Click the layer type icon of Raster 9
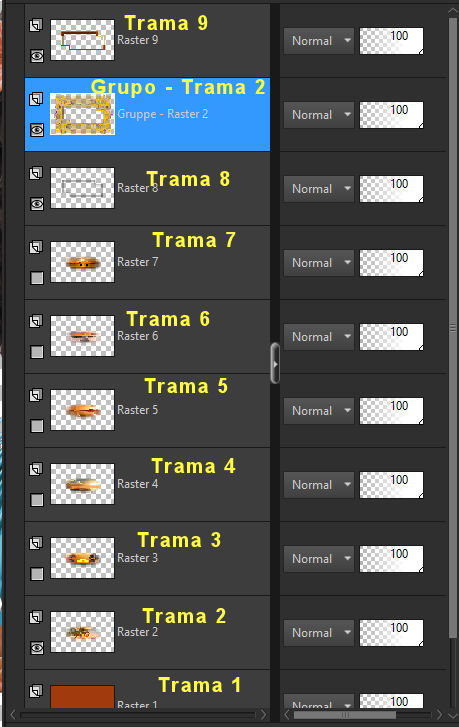Viewport: 459px width, 727px height. pos(36,25)
